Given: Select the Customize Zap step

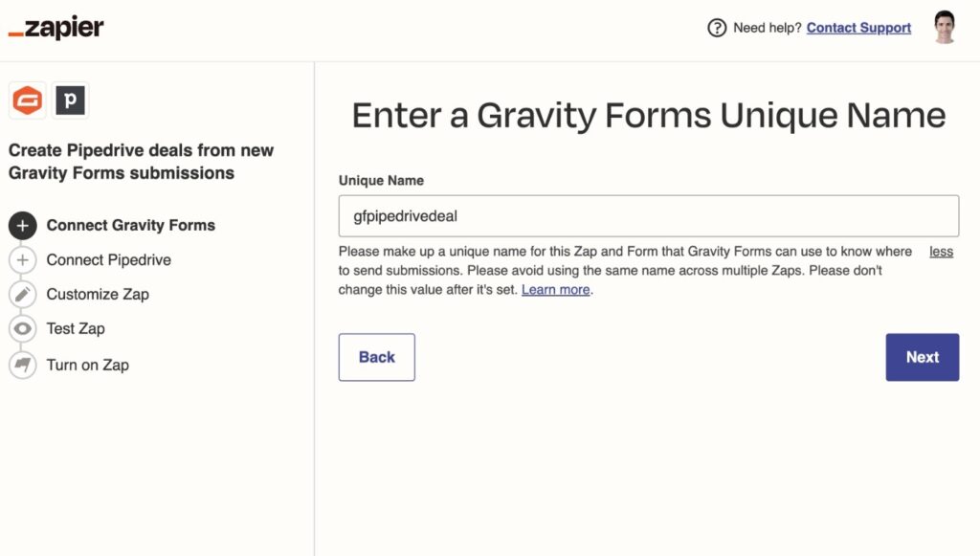Looking at the screenshot, I should (99, 294).
